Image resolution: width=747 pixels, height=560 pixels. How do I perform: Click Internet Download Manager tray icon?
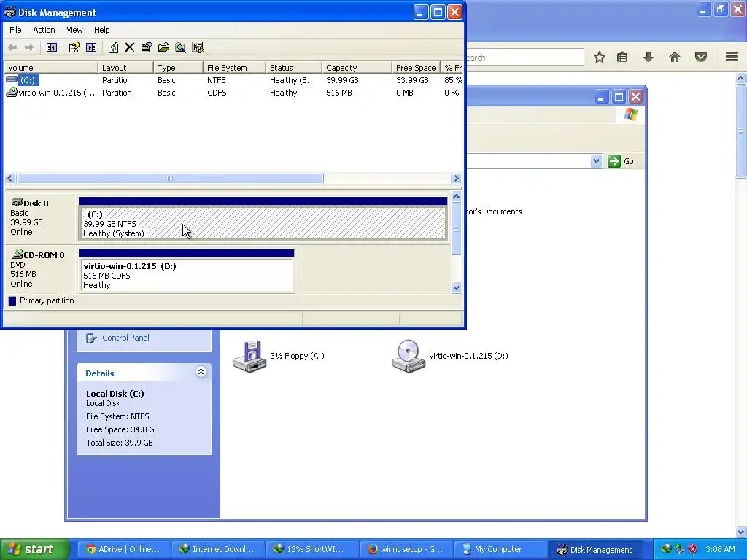pyautogui.click(x=666, y=549)
